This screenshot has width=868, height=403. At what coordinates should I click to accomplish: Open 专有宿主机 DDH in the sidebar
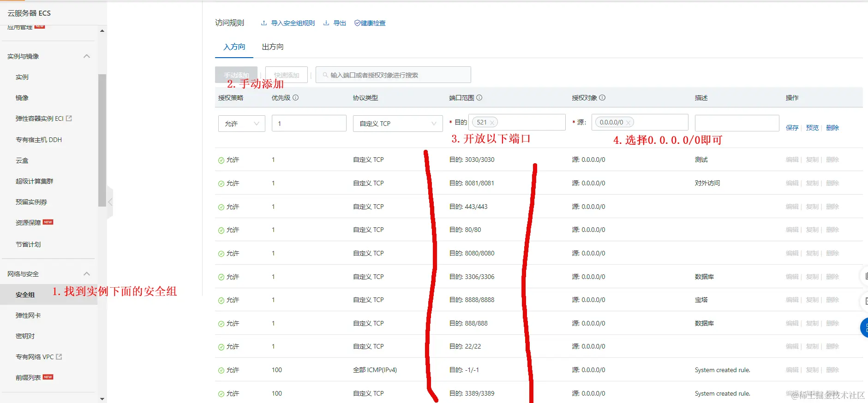point(39,140)
